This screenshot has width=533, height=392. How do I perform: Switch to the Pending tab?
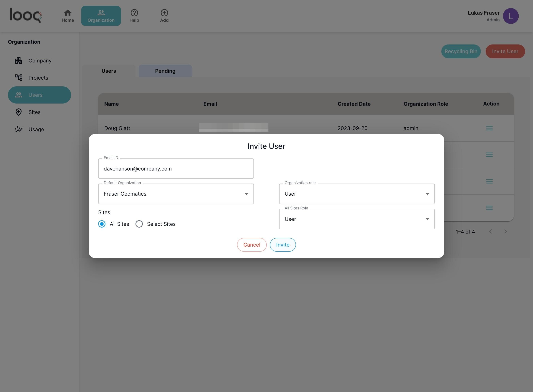165,71
